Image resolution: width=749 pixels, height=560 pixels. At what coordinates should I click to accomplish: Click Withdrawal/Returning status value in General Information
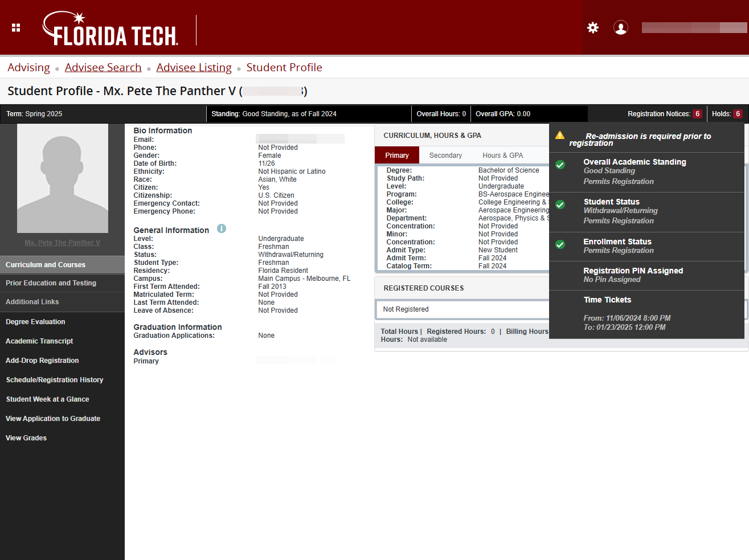[290, 255]
